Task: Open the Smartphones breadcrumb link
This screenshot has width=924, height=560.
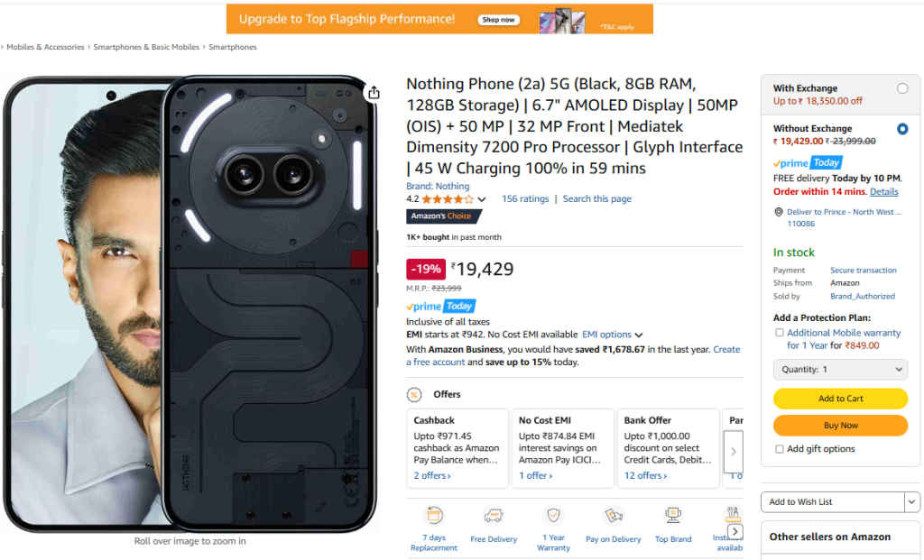Action: [232, 46]
